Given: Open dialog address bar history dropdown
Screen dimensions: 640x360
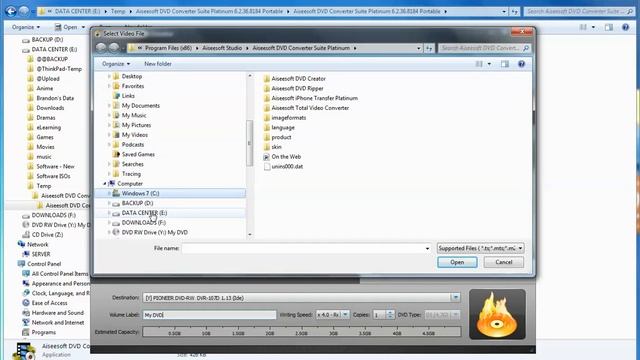Looking at the screenshot, I should pyautogui.click(x=418, y=48).
